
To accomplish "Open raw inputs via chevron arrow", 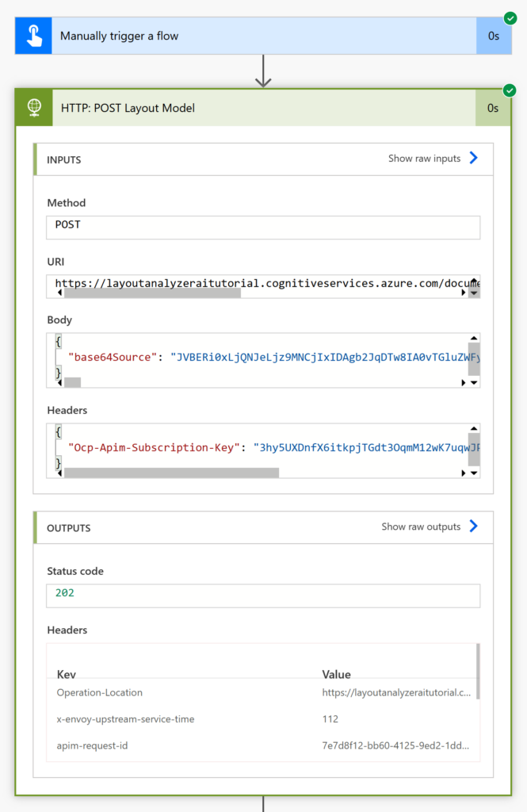I will (x=473, y=158).
